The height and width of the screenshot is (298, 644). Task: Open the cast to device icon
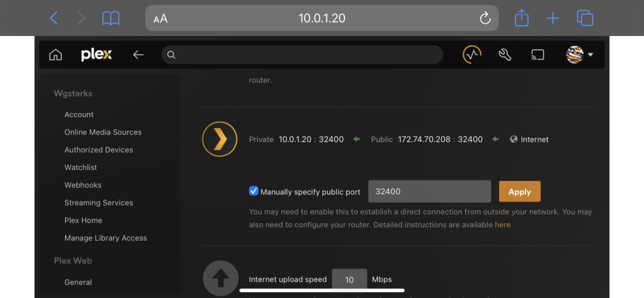(538, 55)
